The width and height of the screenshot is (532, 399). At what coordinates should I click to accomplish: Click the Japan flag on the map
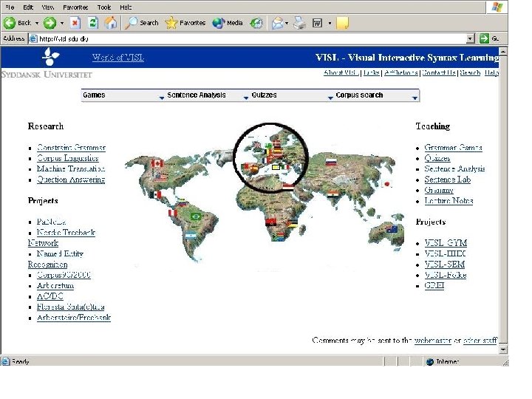pyautogui.click(x=386, y=184)
